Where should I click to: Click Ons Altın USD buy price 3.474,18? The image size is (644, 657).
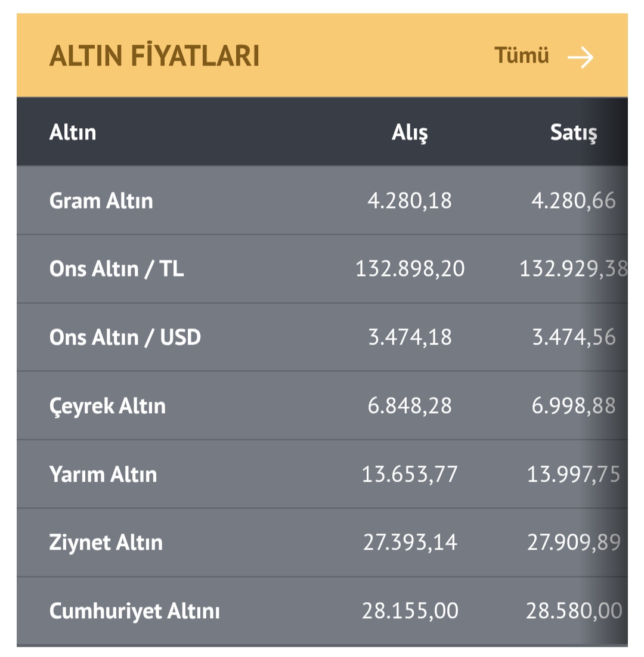(x=410, y=337)
